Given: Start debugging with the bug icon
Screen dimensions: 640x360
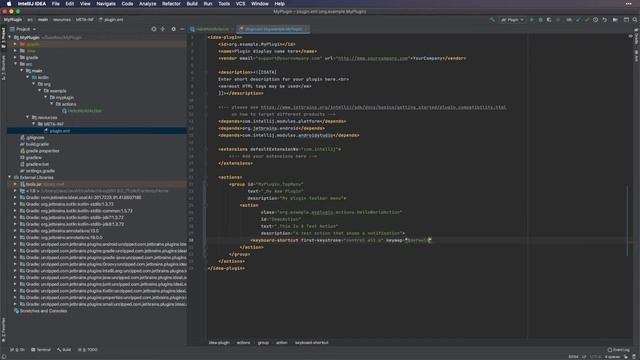Looking at the screenshot, I should (x=540, y=20).
